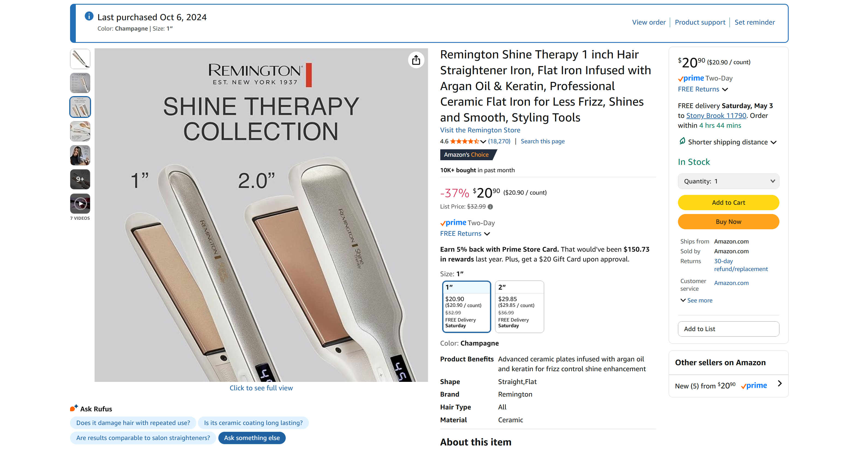
Task: Click the Product support link
Action: (x=700, y=22)
